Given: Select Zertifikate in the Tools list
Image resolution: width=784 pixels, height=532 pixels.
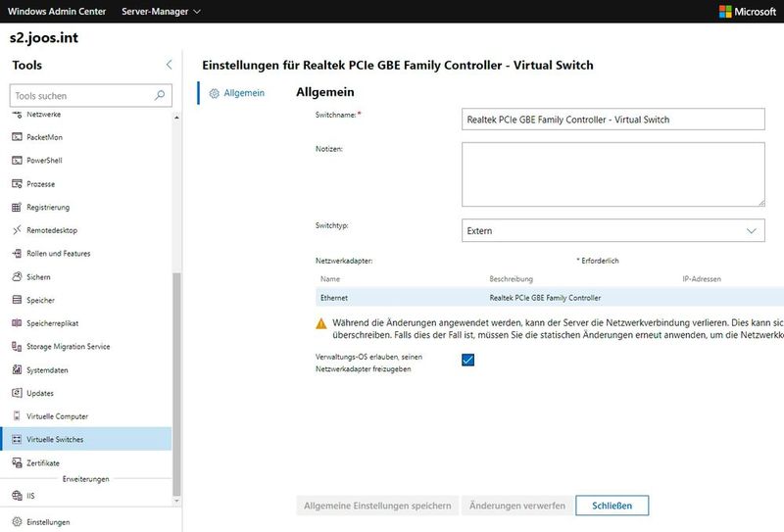Looking at the screenshot, I should 43,463.
